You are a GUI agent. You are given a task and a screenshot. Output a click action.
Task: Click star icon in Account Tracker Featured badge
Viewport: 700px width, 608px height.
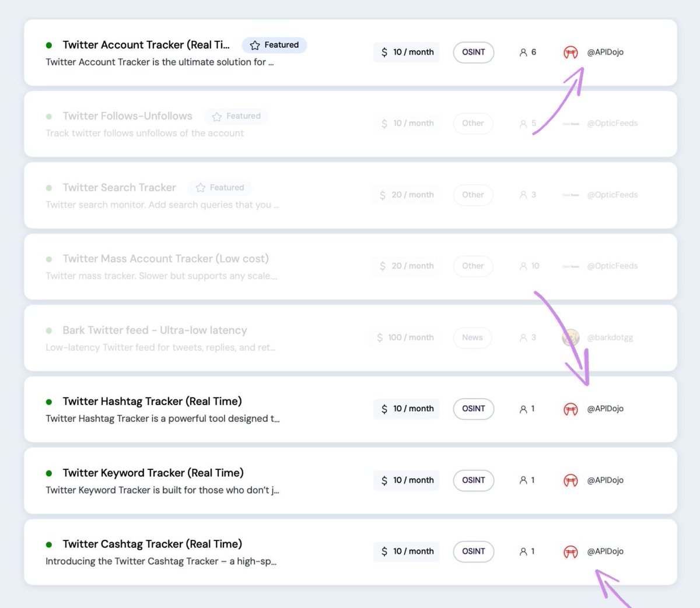pos(255,45)
